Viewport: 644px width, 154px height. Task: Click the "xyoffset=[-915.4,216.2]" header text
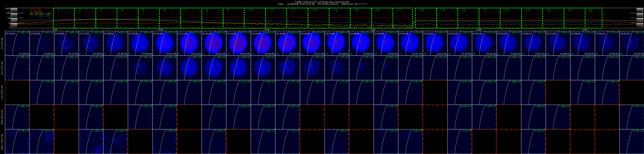301,4
